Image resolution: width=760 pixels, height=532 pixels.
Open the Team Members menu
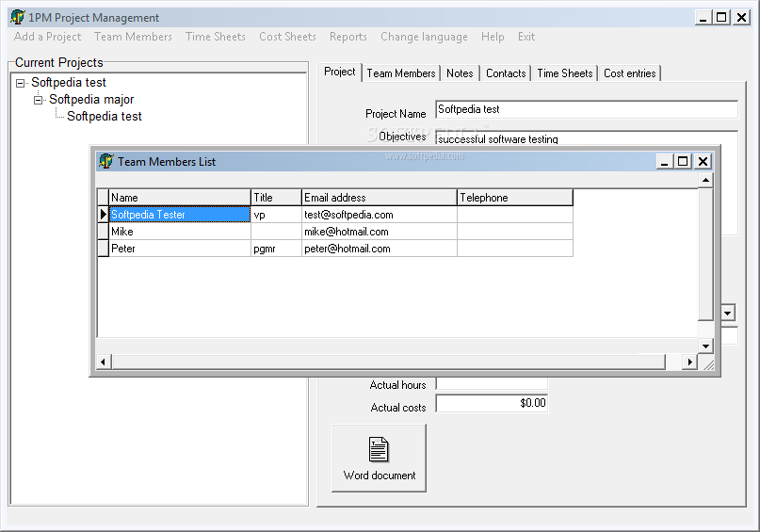click(x=134, y=37)
